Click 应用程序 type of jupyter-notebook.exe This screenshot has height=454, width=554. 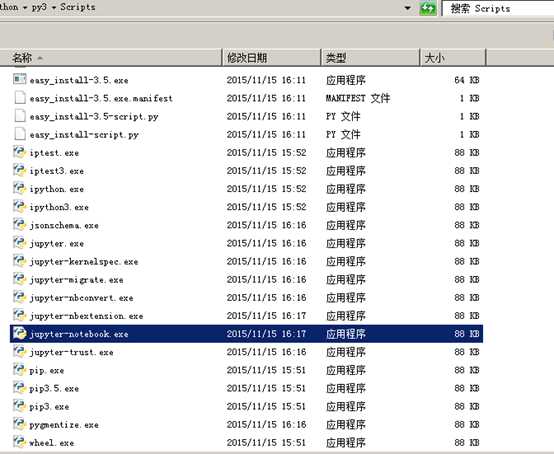pyautogui.click(x=346, y=334)
